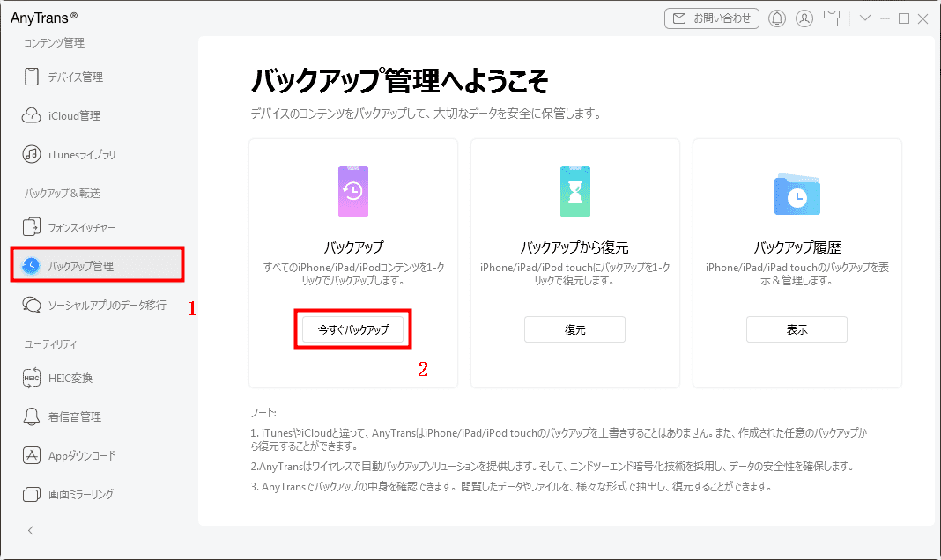Click the 今すぐバックアップ button

point(352,329)
